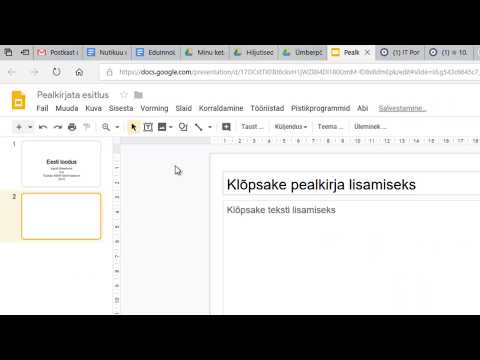
Task: Click the move to folder icon
Action: click(x=138, y=95)
